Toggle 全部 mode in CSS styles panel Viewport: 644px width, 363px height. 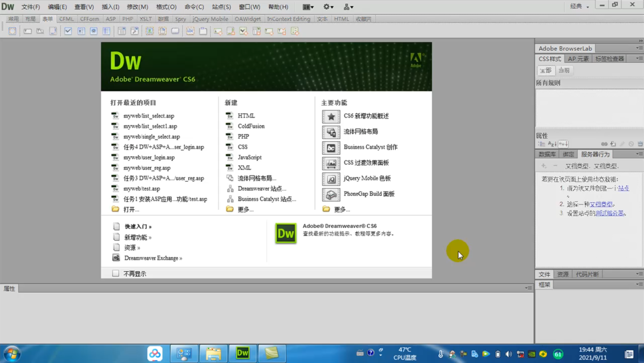(546, 70)
